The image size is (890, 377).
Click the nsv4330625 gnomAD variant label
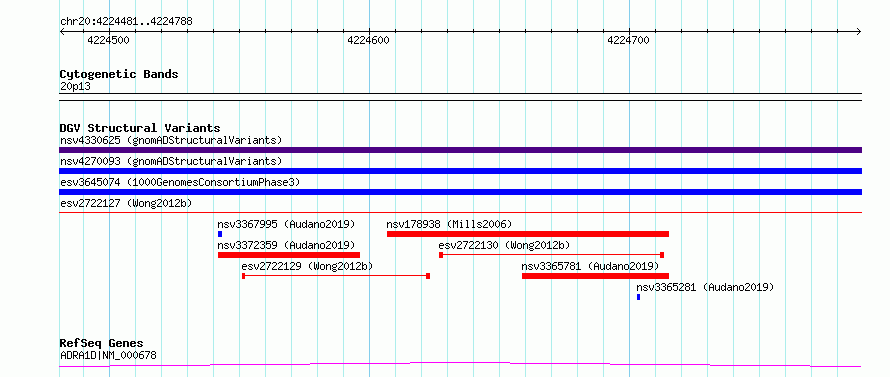[171, 140]
